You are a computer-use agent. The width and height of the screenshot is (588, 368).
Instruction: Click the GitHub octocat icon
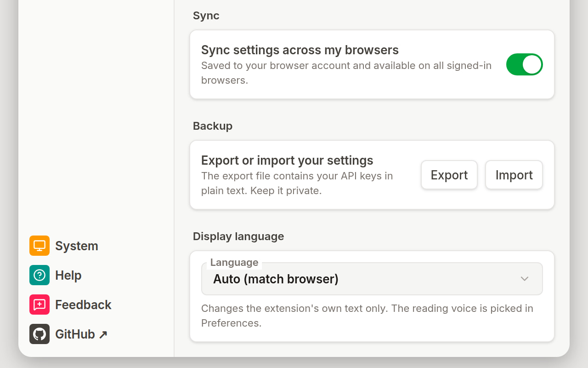coord(40,334)
